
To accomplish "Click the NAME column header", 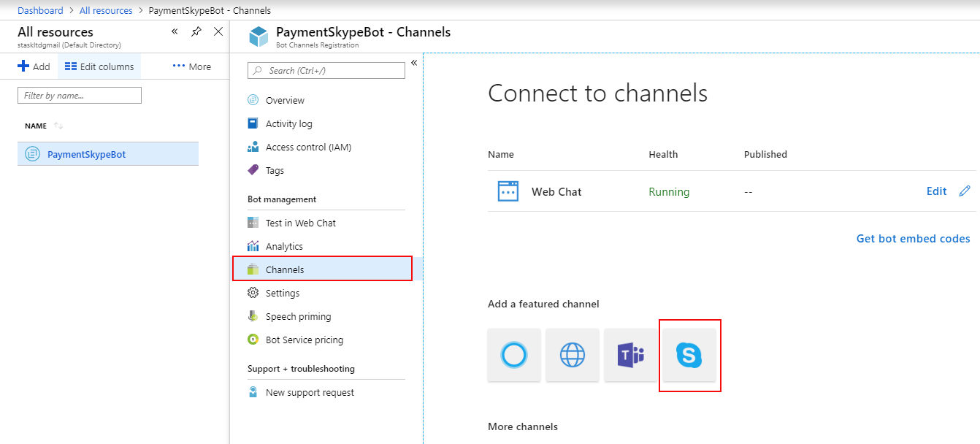I will pos(36,126).
